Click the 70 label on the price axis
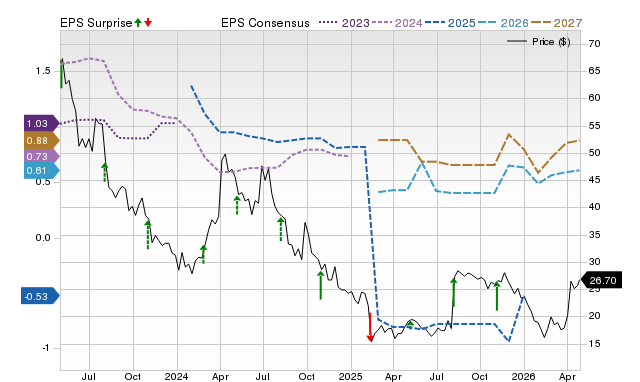The image size is (640, 382). [x=595, y=44]
